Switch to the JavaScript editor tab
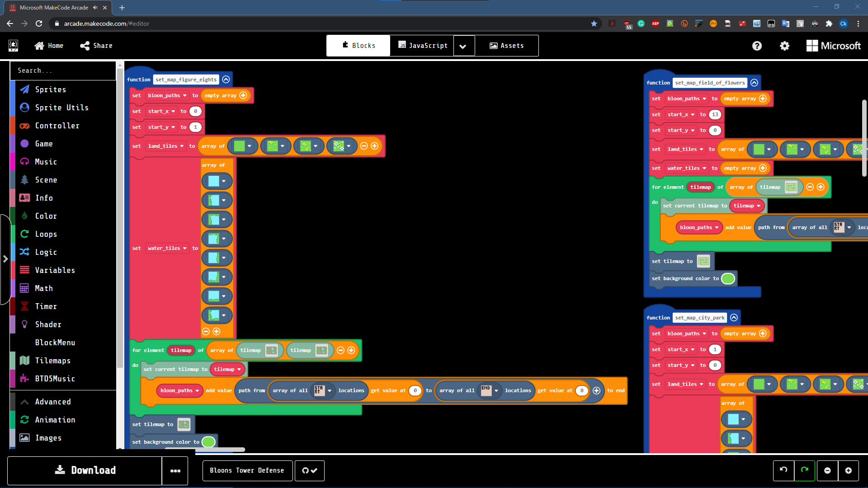The height and width of the screenshot is (488, 868). click(423, 45)
